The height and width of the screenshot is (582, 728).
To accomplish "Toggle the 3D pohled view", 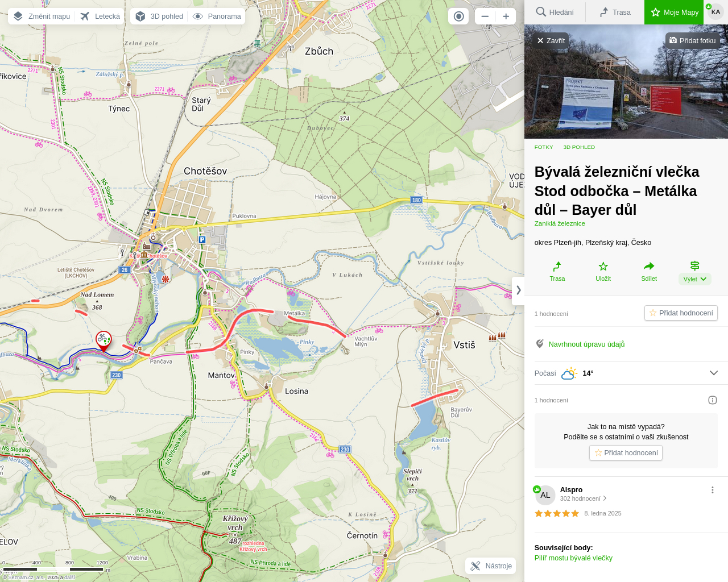I will tap(160, 16).
